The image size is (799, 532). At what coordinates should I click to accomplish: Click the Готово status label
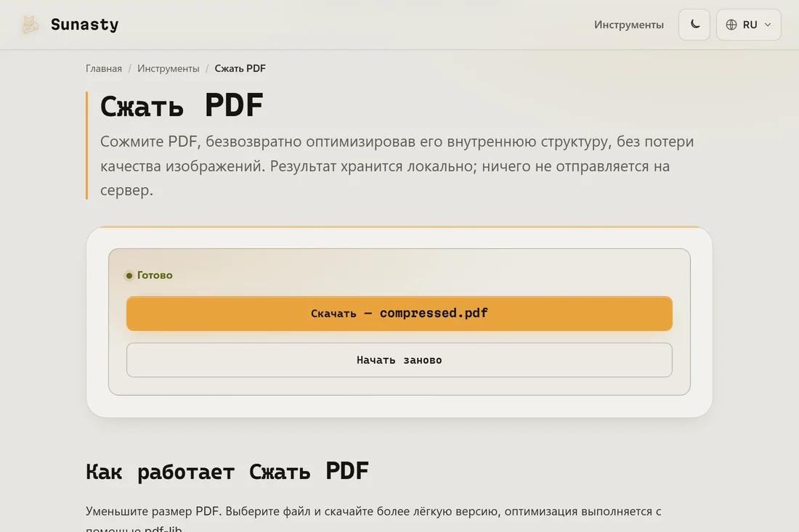(x=155, y=275)
